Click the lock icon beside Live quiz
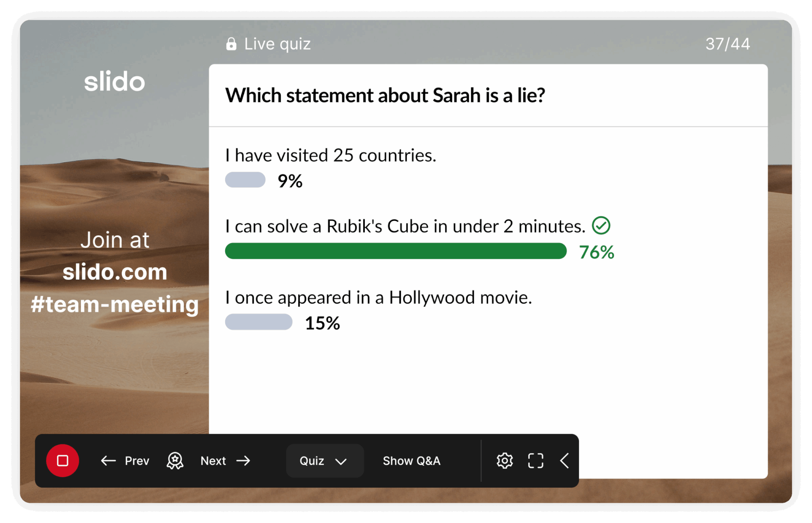Screen dimensions: 812x523 click(x=231, y=44)
